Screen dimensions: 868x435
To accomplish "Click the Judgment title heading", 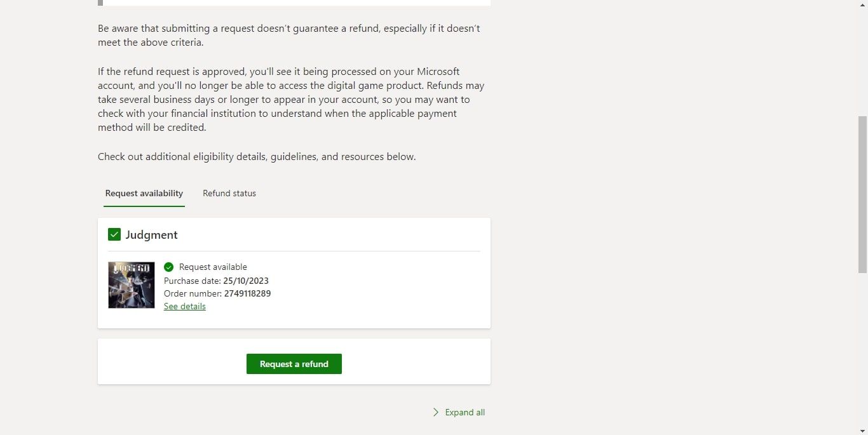I will 151,234.
